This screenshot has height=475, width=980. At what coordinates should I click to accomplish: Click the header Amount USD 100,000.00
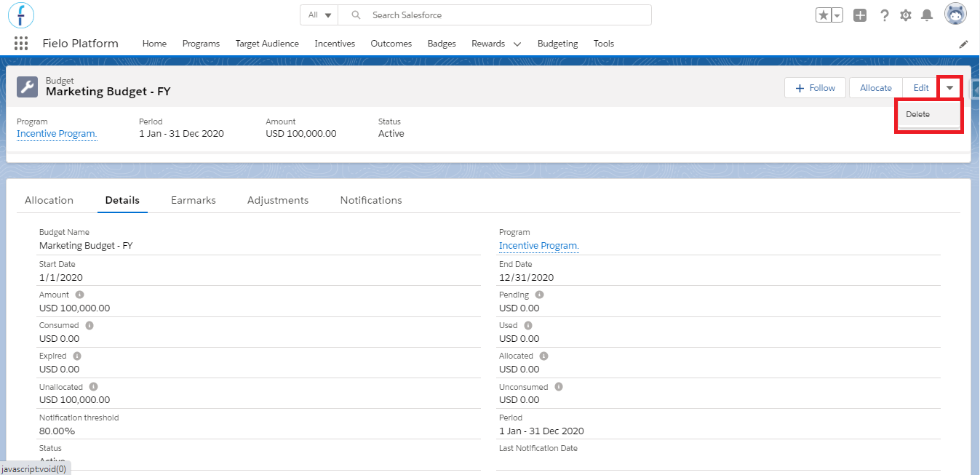coord(301,134)
